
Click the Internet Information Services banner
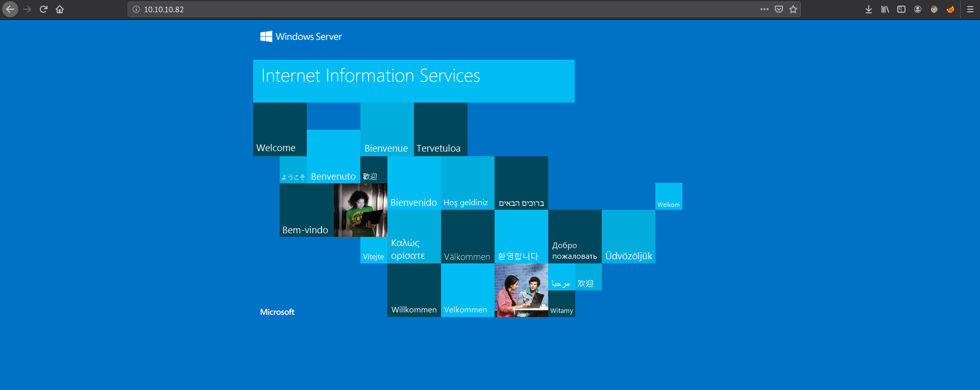pos(414,81)
